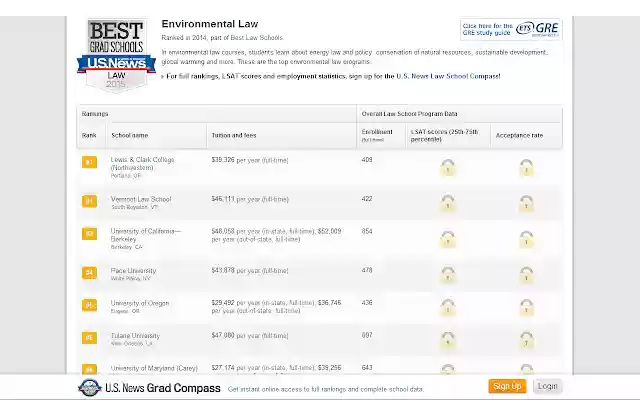Click the Tuition and fees column header
Image resolution: width=640 pixels, height=400 pixels.
pos(234,136)
